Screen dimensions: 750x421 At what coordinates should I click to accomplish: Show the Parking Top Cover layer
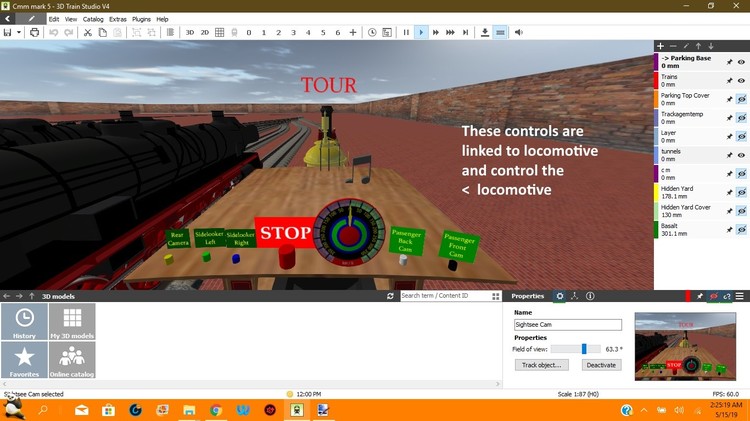pos(741,100)
